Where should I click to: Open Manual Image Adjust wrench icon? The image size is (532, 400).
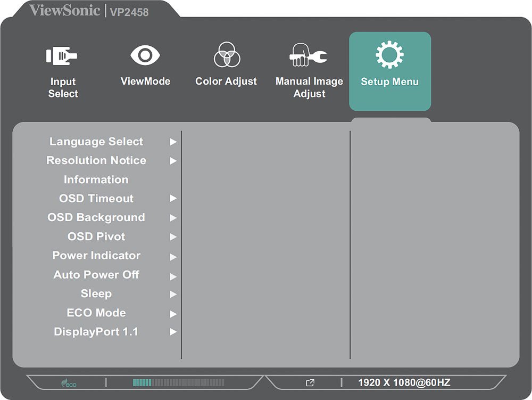(309, 55)
